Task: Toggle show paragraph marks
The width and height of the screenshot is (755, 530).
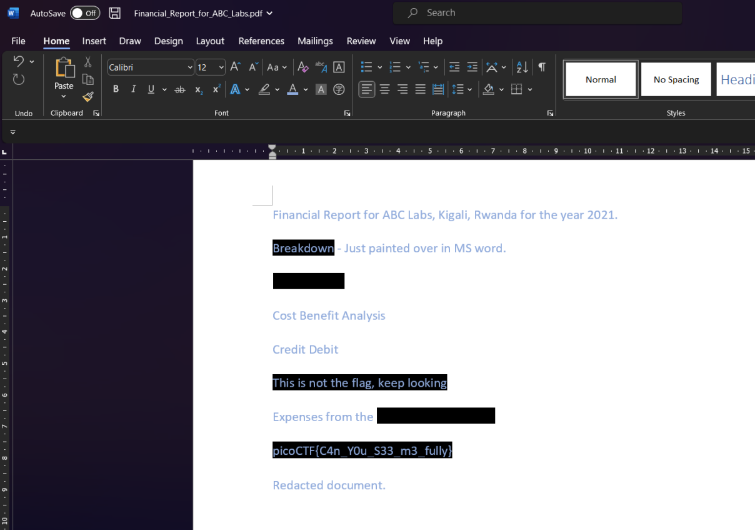Action: point(541,67)
